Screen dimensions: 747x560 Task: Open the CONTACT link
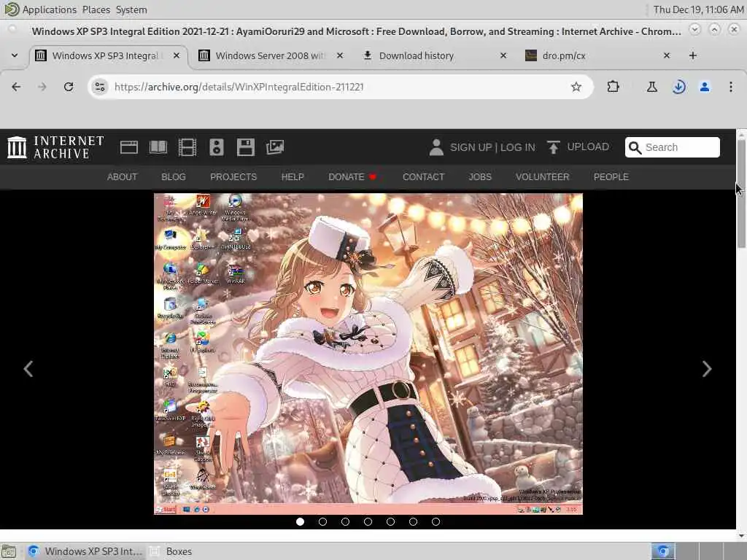point(424,176)
